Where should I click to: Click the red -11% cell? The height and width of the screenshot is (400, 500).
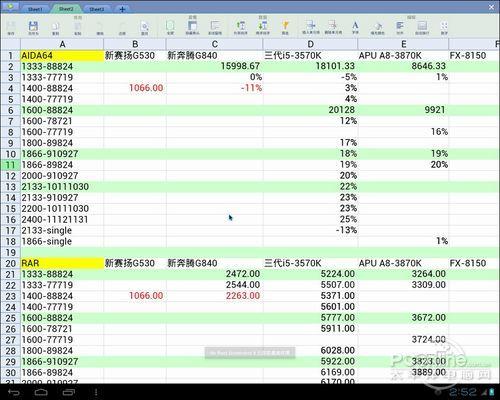coord(214,88)
